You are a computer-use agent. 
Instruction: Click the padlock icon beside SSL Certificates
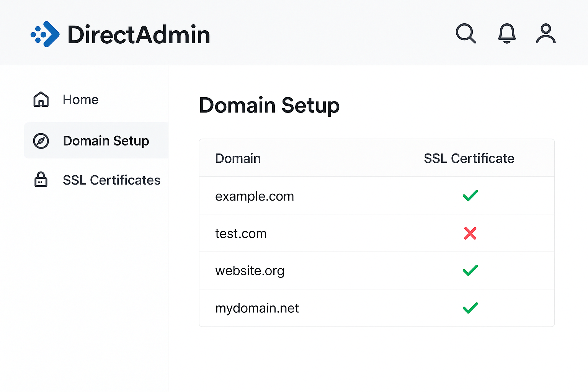[x=41, y=180]
